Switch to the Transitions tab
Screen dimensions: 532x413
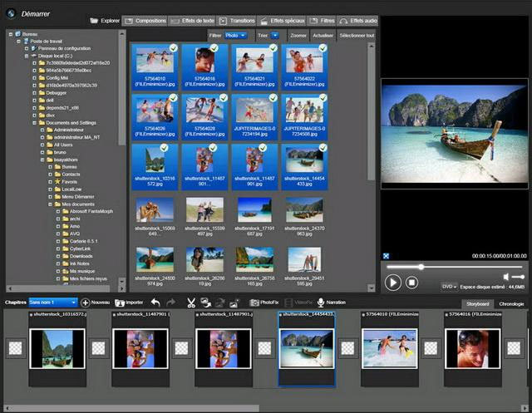coord(236,20)
